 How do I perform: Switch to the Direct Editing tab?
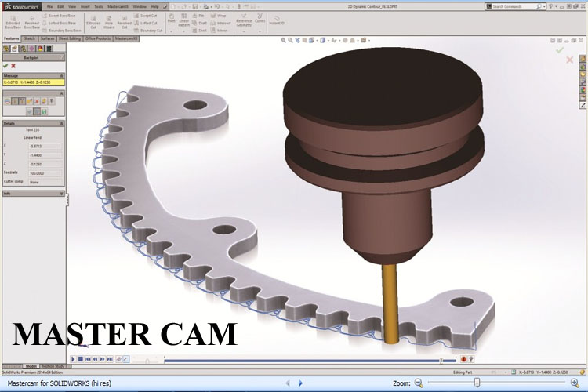tap(70, 38)
